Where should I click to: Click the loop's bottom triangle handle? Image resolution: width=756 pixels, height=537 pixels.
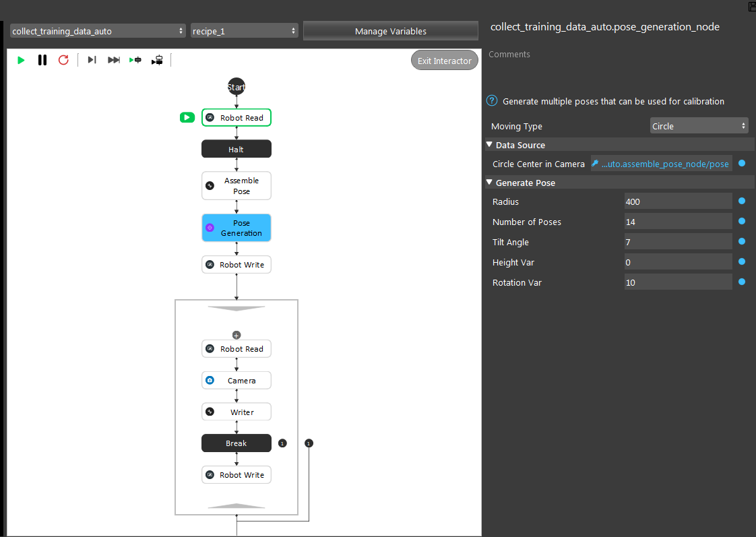coord(237,505)
